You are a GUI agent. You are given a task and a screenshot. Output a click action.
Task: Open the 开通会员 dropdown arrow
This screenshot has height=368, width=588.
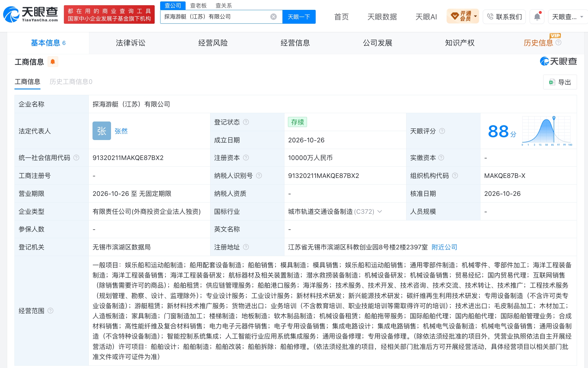coord(475,16)
